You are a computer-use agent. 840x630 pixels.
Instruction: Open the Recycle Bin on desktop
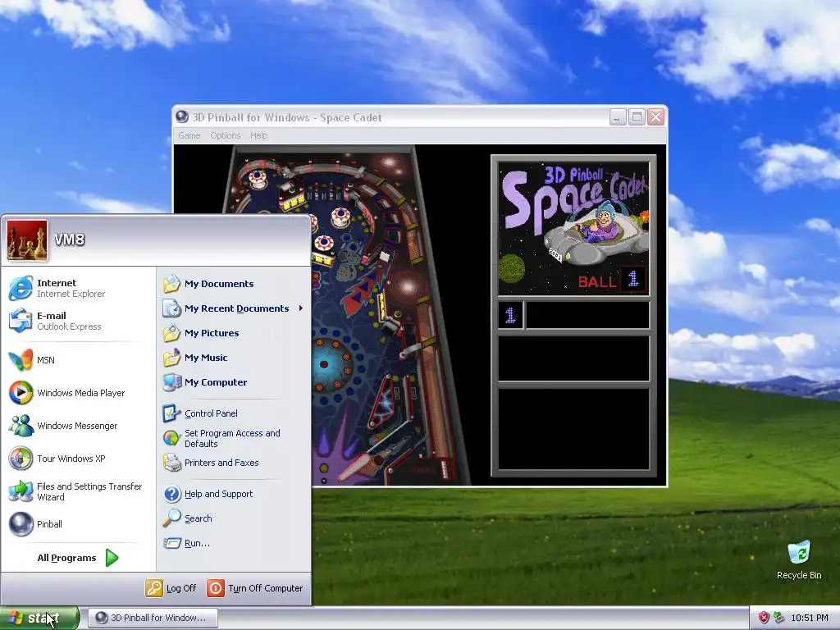point(799,559)
